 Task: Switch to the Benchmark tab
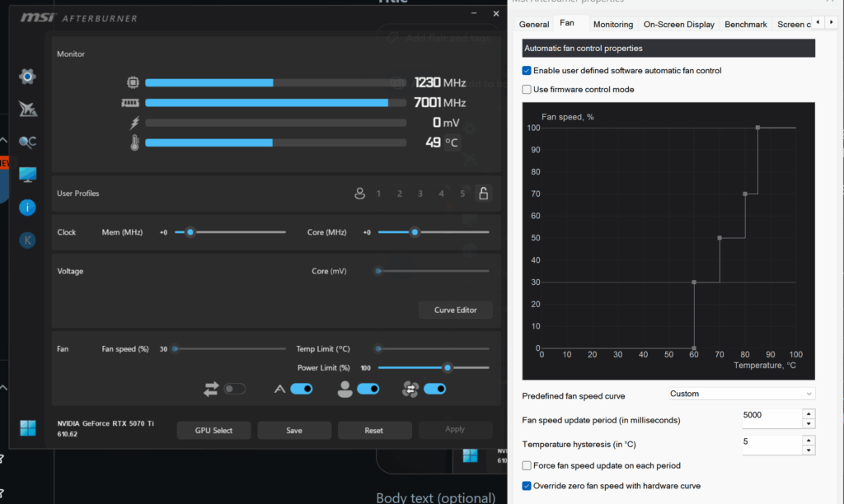pos(745,24)
